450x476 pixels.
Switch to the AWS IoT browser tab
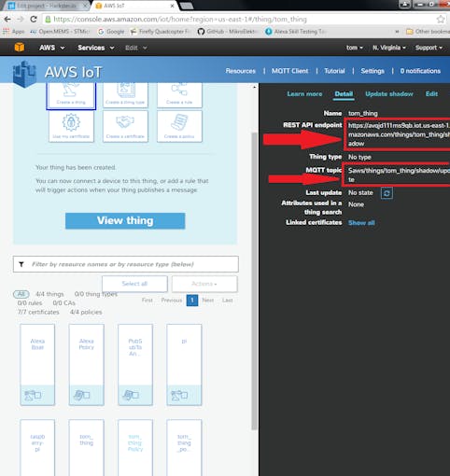click(x=134, y=6)
